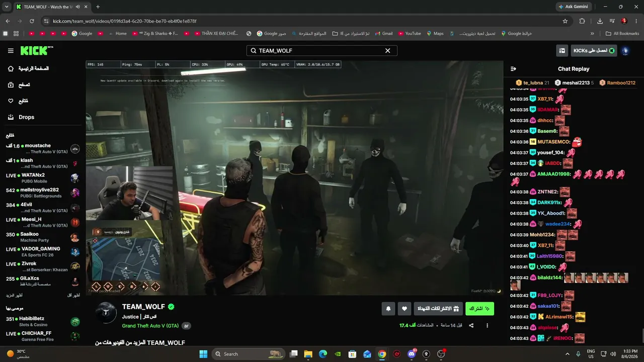Image resolution: width=644 pixels, height=362 pixels.
Task: Open the home page sidebar item
Action: point(29,68)
